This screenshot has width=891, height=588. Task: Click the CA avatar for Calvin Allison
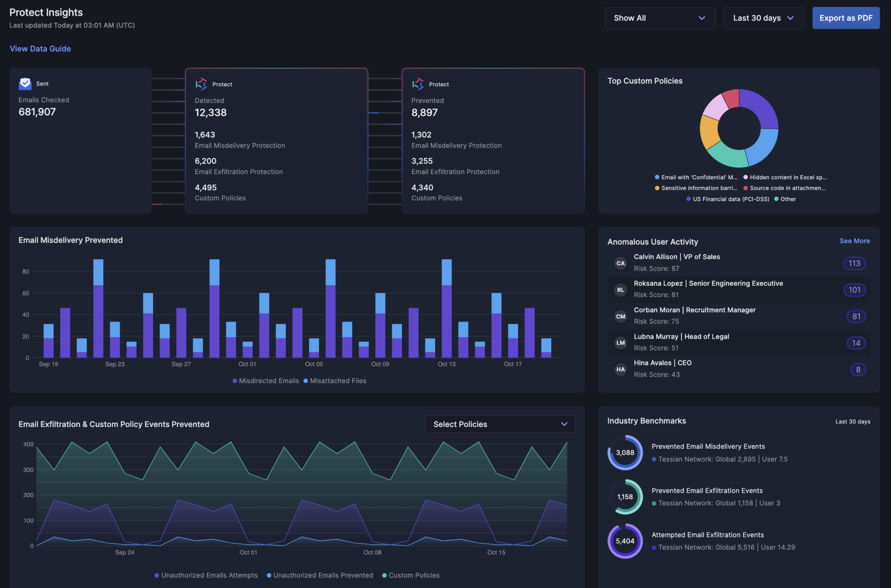[x=620, y=263]
